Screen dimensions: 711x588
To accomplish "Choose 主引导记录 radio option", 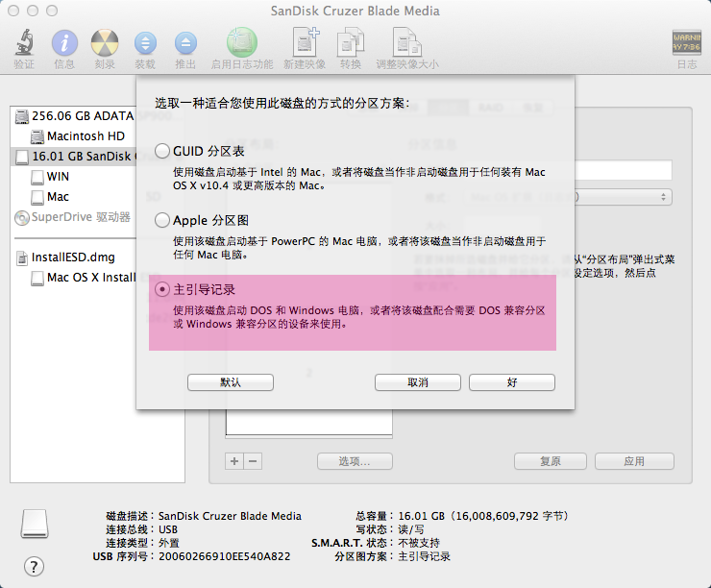I will tap(161, 289).
